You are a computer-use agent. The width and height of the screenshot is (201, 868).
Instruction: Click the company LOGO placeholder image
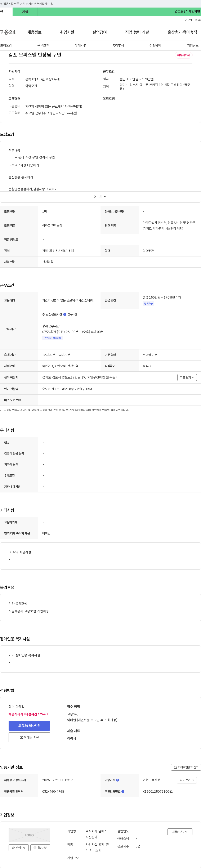(29, 835)
